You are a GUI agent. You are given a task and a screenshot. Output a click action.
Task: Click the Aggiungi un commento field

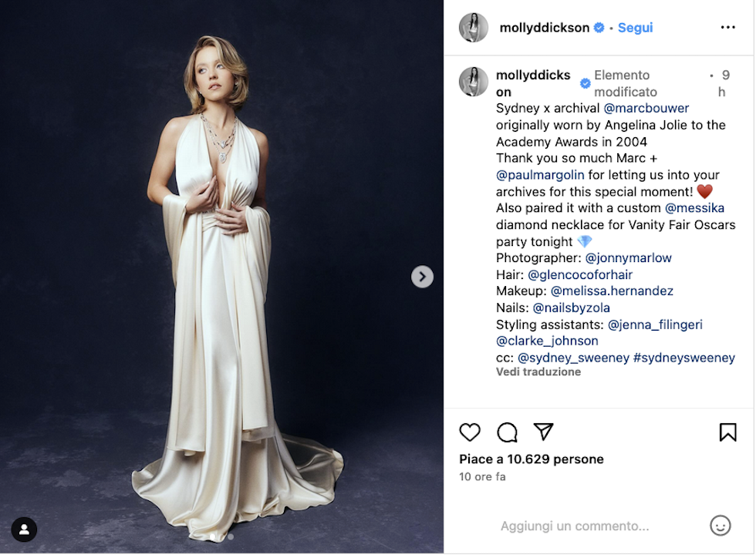(x=575, y=526)
